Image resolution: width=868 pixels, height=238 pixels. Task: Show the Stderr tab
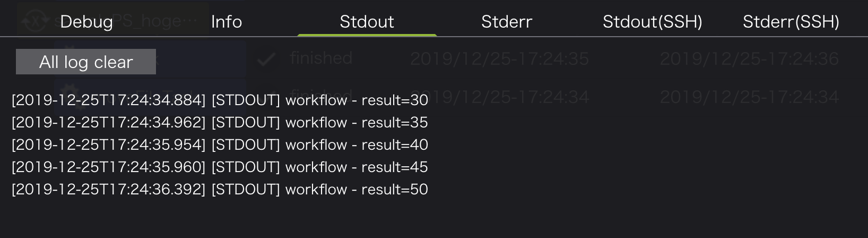[x=507, y=22]
